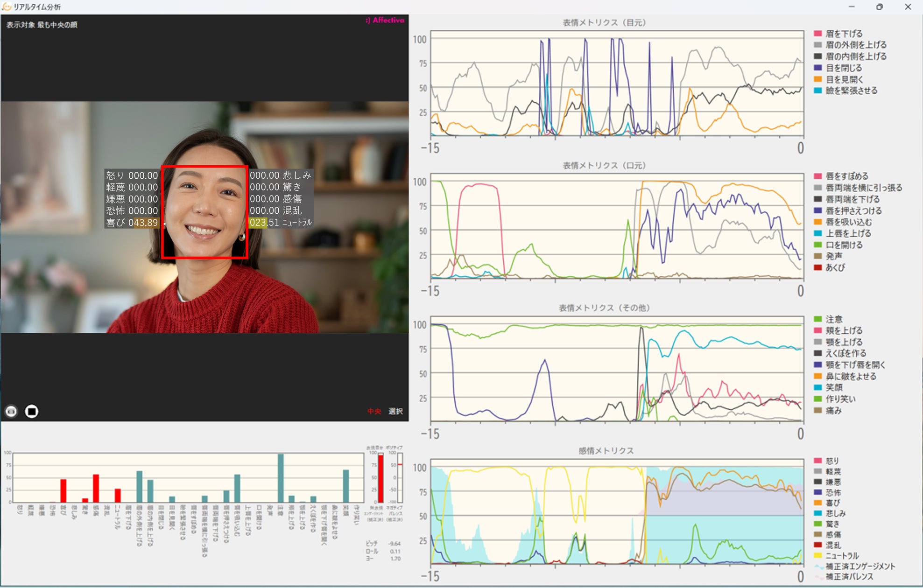The height and width of the screenshot is (588, 923).
Task: Restore down the application window
Action: (x=880, y=7)
